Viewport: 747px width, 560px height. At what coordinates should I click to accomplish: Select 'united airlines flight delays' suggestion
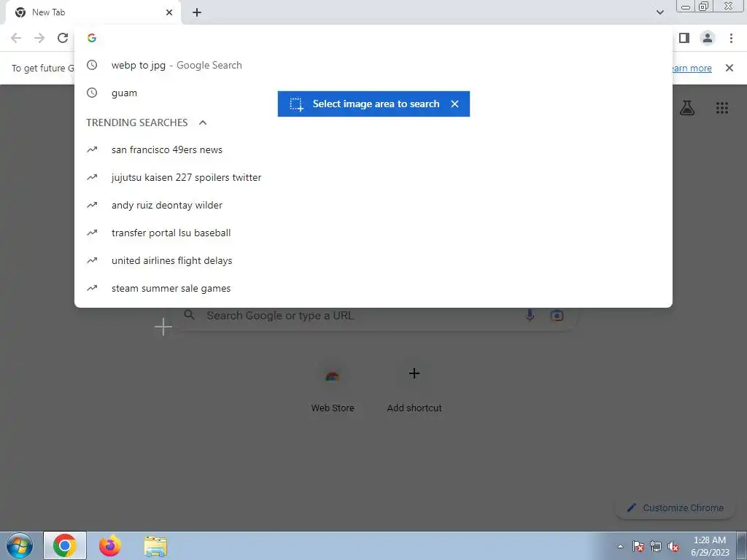point(373,260)
